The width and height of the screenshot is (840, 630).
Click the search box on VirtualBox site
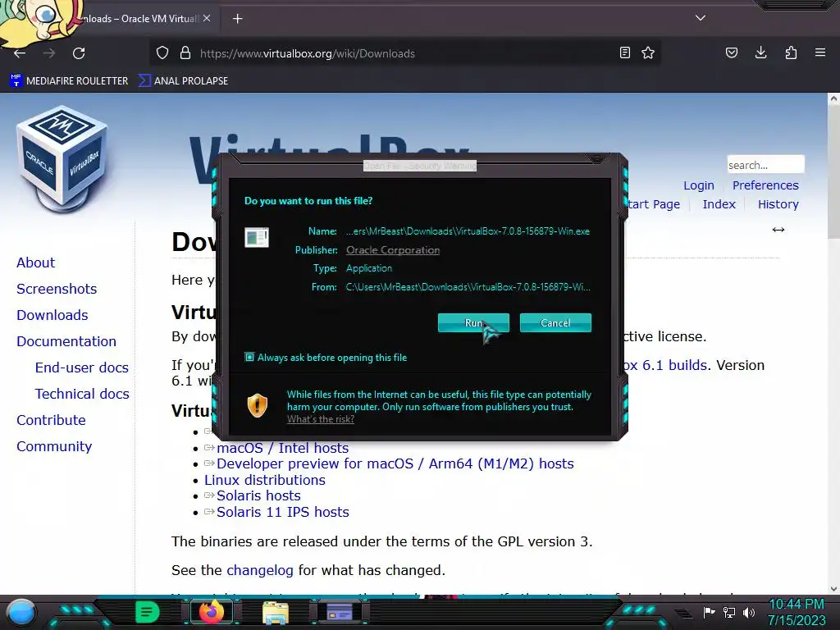click(765, 164)
